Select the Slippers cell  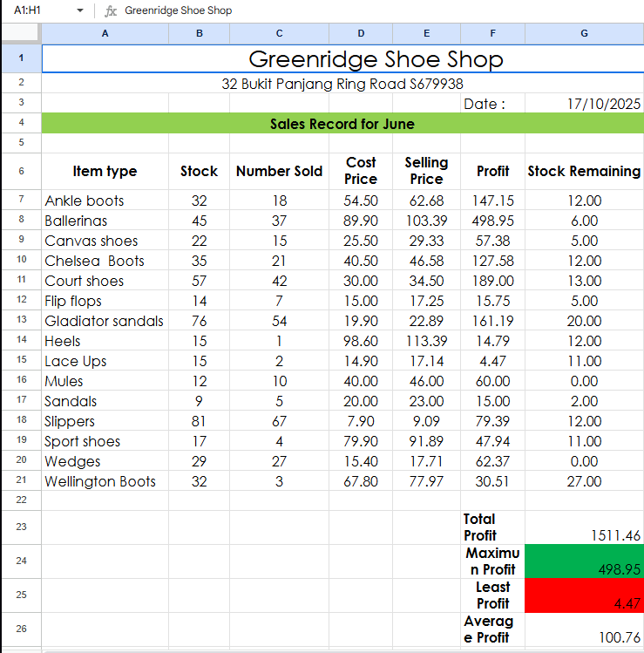105,420
